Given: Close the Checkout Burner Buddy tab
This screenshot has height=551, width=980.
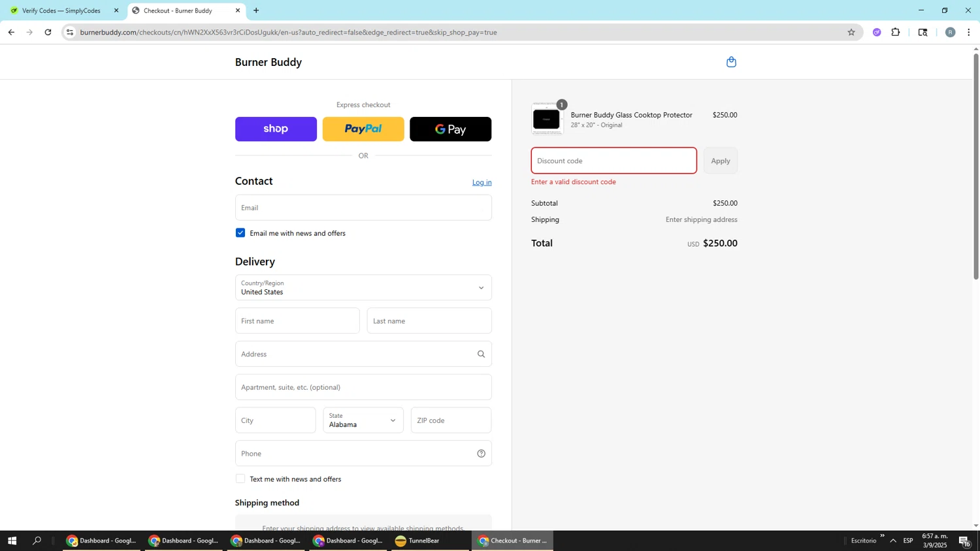Looking at the screenshot, I should pyautogui.click(x=238, y=10).
